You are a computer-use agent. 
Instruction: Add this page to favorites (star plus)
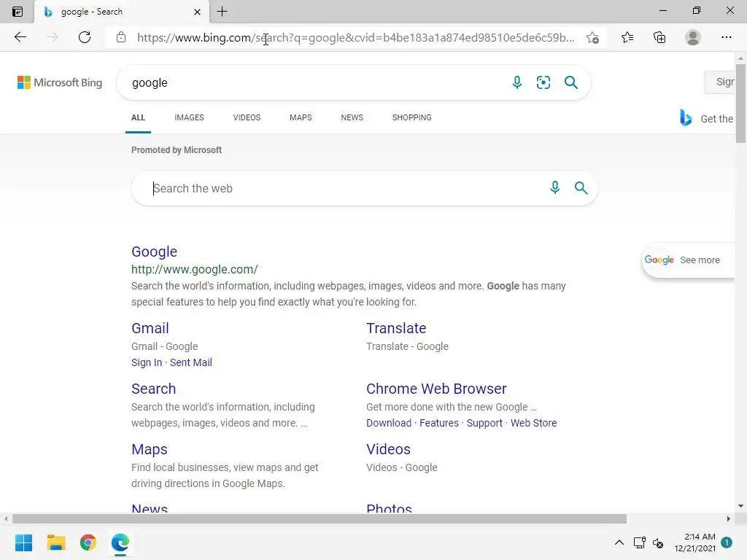pos(592,38)
